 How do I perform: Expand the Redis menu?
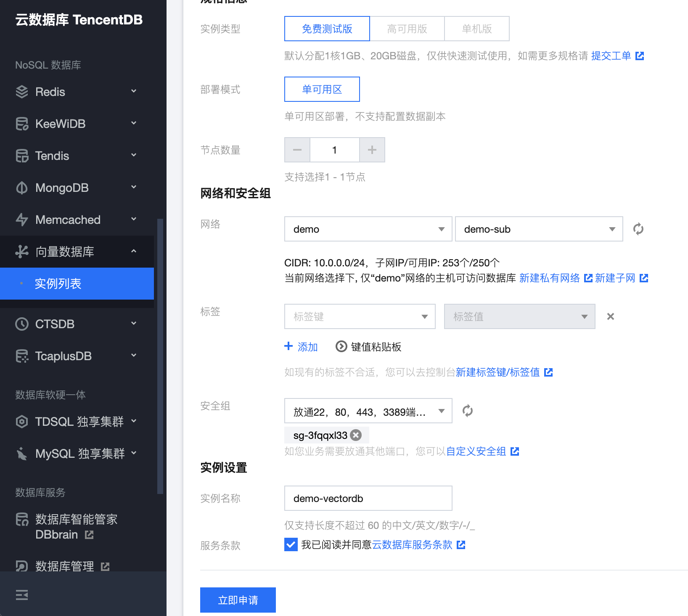click(x=134, y=91)
